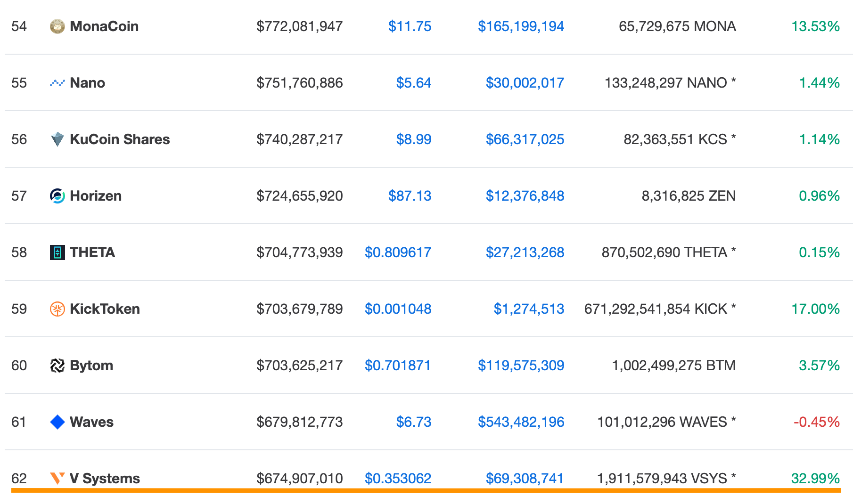Click THETA volume $27,213,268

click(525, 252)
